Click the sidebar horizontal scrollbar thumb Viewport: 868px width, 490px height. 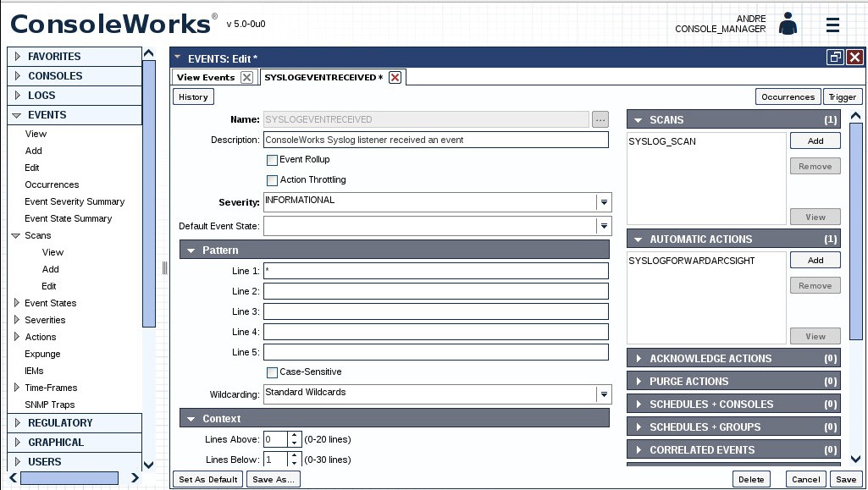69,478
